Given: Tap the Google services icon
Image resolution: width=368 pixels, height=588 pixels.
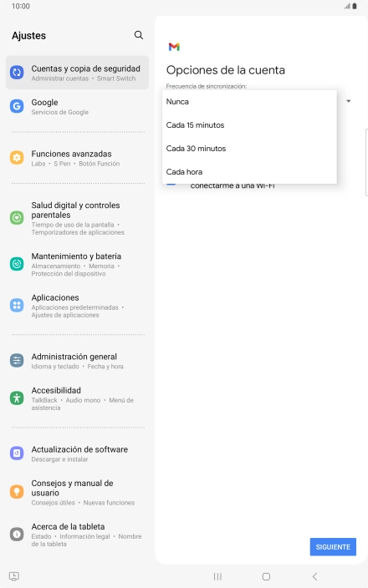Looking at the screenshot, I should [17, 107].
